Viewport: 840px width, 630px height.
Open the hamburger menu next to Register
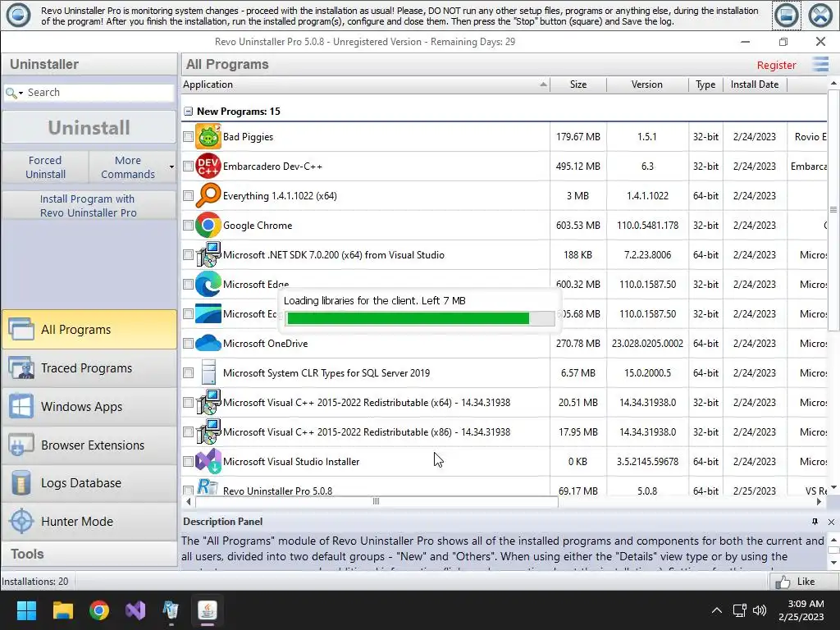point(820,64)
